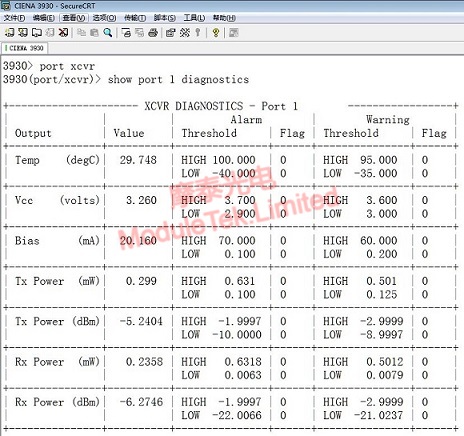Click the Tx Power warning low '0.125'
This screenshot has height=436, width=464.
point(382,294)
